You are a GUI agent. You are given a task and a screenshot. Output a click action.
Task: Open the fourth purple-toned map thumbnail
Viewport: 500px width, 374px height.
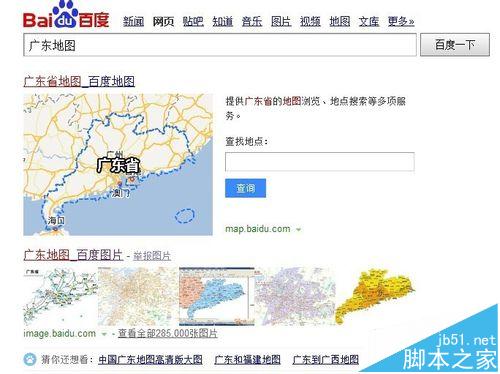(x=295, y=297)
